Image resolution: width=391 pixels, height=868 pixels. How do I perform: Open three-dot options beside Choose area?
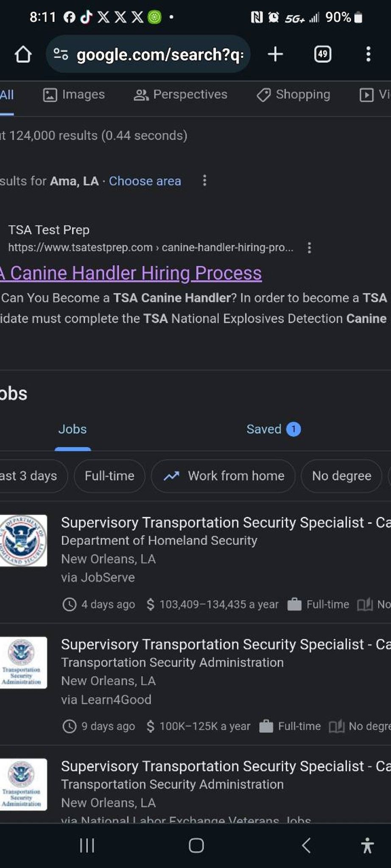[x=204, y=181]
